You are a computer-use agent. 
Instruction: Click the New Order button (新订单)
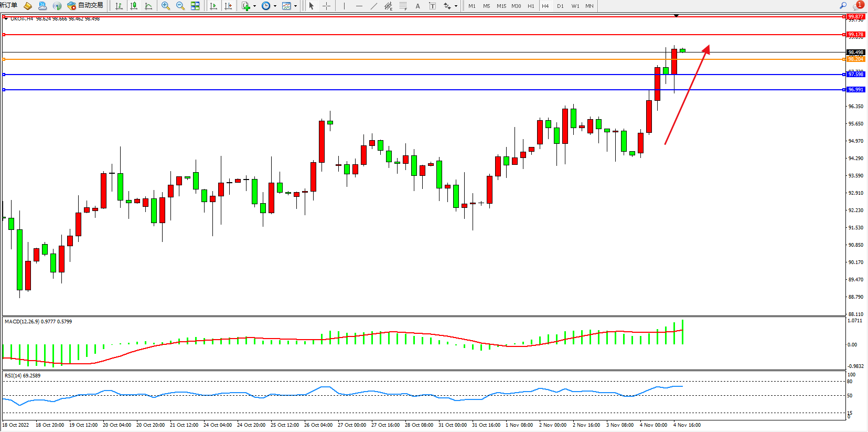click(x=9, y=5)
